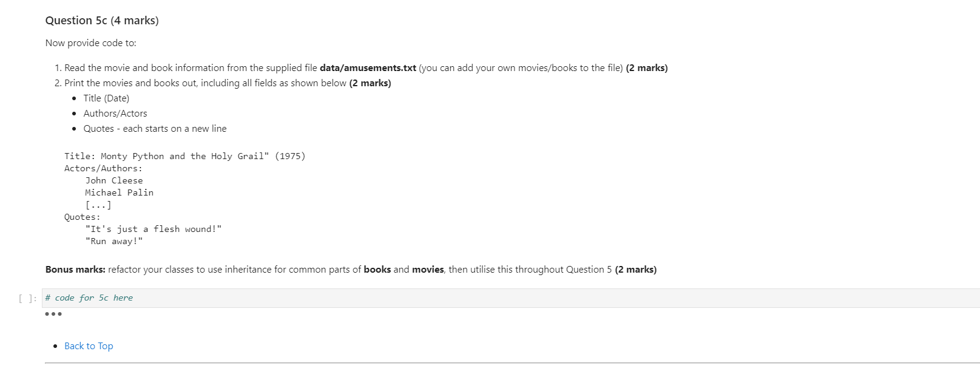This screenshot has width=980, height=368.
Task: Click the 'Read the movie and book information' item
Action: coord(366,68)
